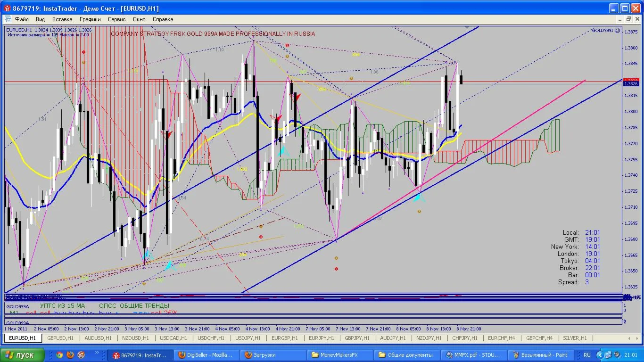Click the "ОПСС ОБЩИЕ ТРЕНДЫ" indicator label
The image size is (644, 362).
(x=134, y=306)
